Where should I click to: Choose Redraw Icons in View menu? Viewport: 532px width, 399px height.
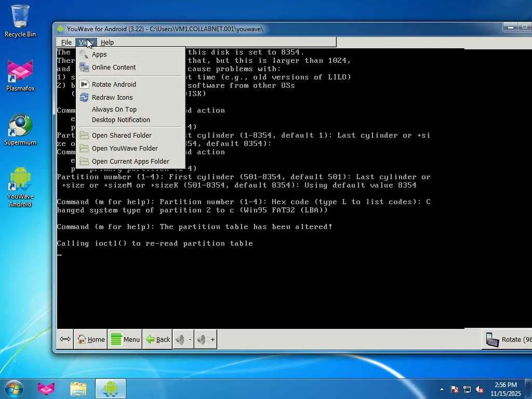click(x=130, y=97)
